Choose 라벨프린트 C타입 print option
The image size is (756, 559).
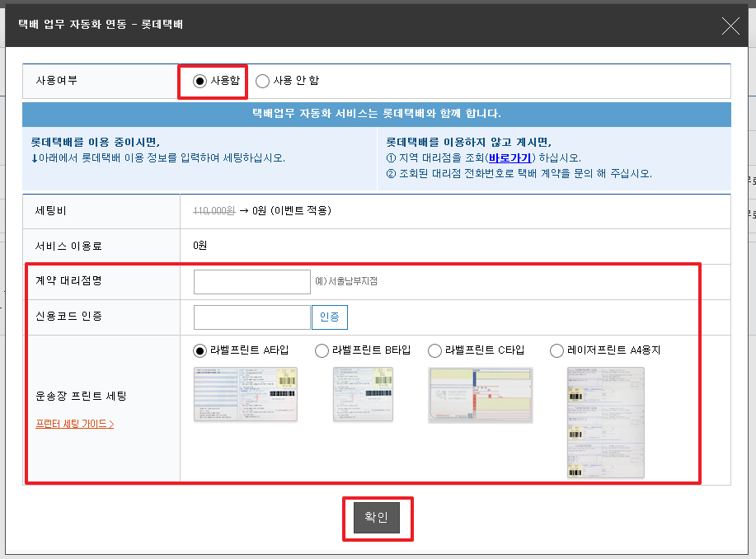click(x=434, y=350)
